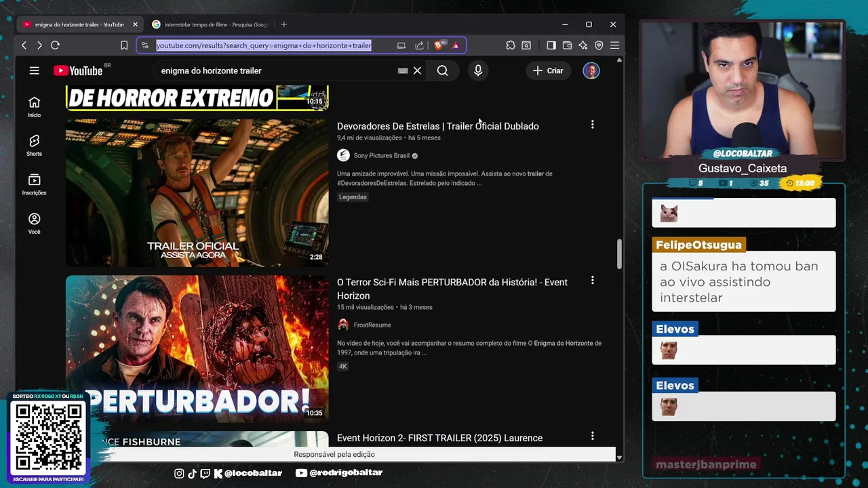Viewport: 868px width, 488px height.
Task: Open the Devoradores De Estrelas trailer title
Action: tap(438, 126)
